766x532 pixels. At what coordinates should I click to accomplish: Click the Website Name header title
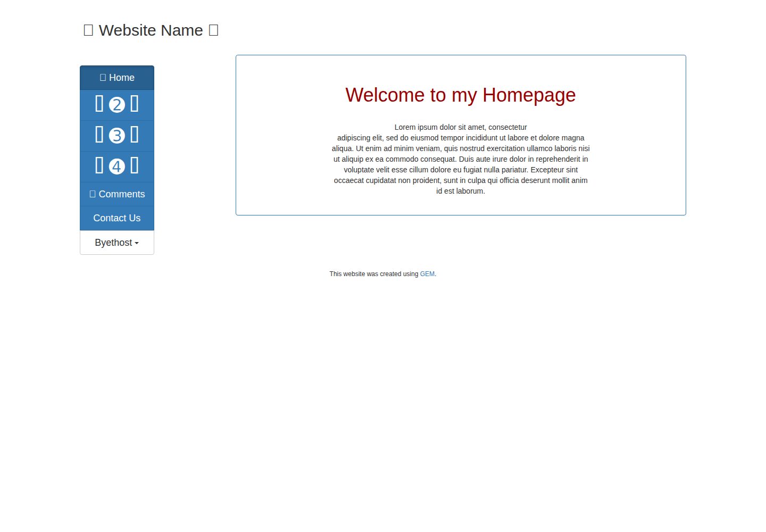pyautogui.click(x=151, y=30)
